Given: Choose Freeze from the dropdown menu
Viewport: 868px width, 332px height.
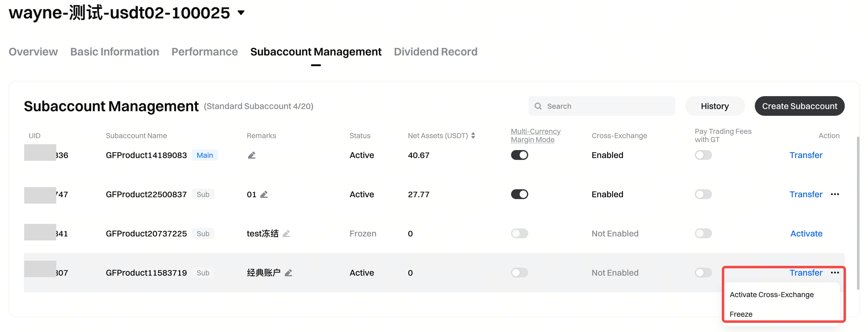Looking at the screenshot, I should click(x=741, y=314).
